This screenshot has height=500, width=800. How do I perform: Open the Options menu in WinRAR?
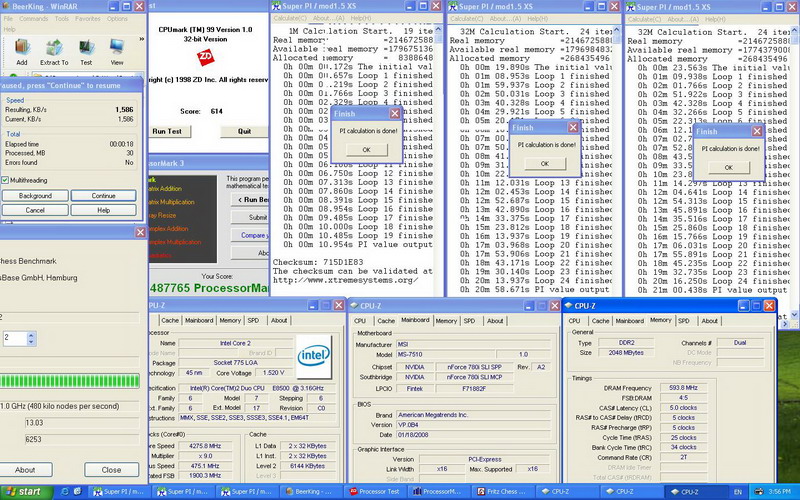tap(117, 18)
